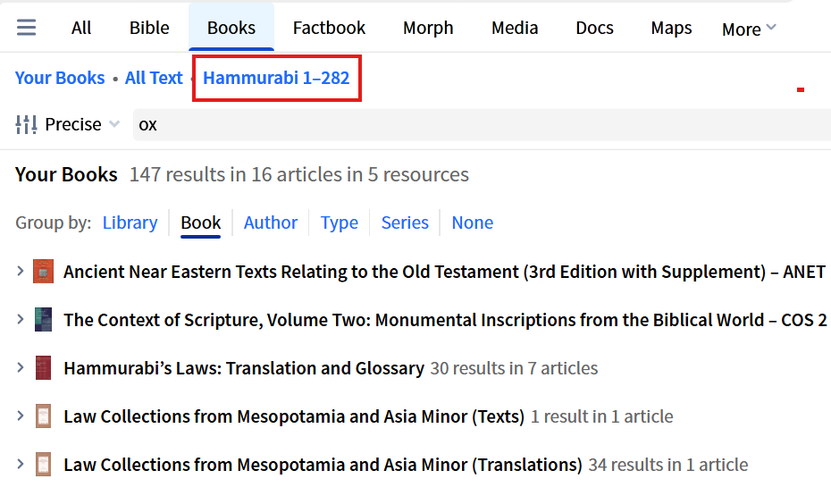Open the hamburger menu icon

[27, 28]
